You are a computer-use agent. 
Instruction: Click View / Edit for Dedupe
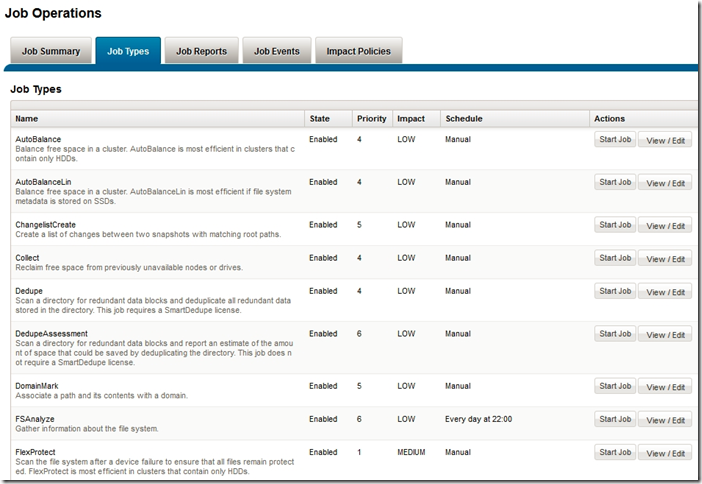665,292
